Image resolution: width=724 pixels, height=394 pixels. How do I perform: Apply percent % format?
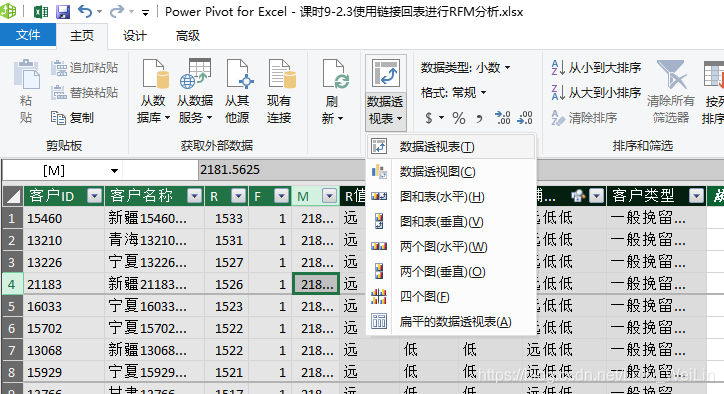point(459,118)
